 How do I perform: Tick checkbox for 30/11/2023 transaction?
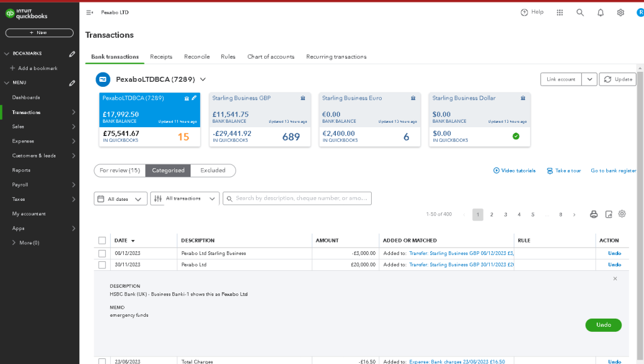[102, 265]
